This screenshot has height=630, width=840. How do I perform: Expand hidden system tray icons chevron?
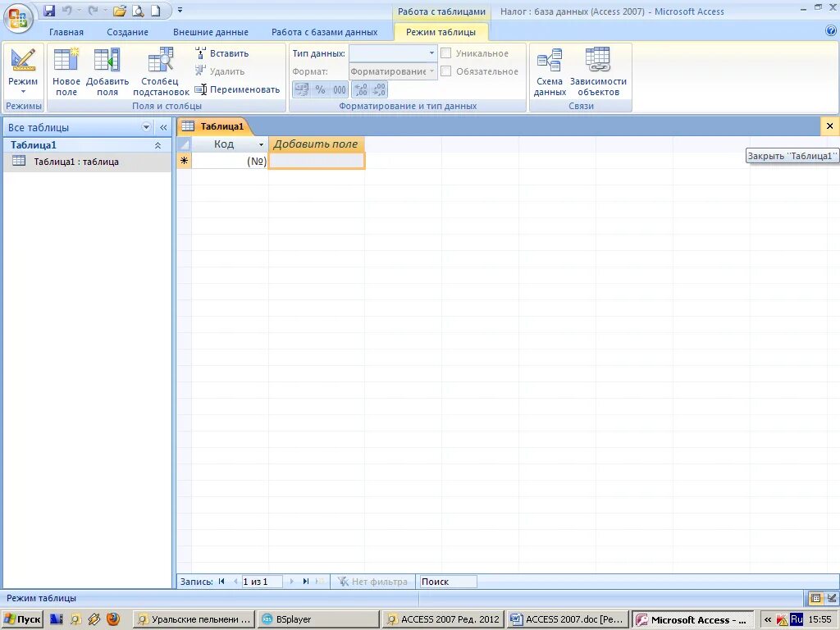coord(767,619)
